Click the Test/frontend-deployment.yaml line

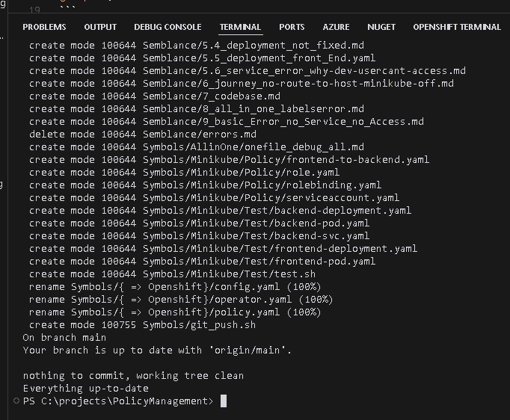point(223,248)
